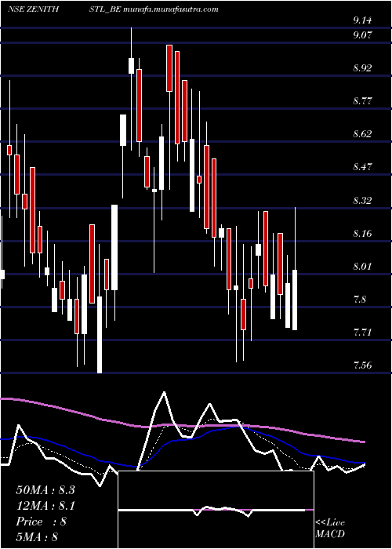Click the 8.32 price level label
The height and width of the screenshot is (549, 392).
(x=362, y=200)
